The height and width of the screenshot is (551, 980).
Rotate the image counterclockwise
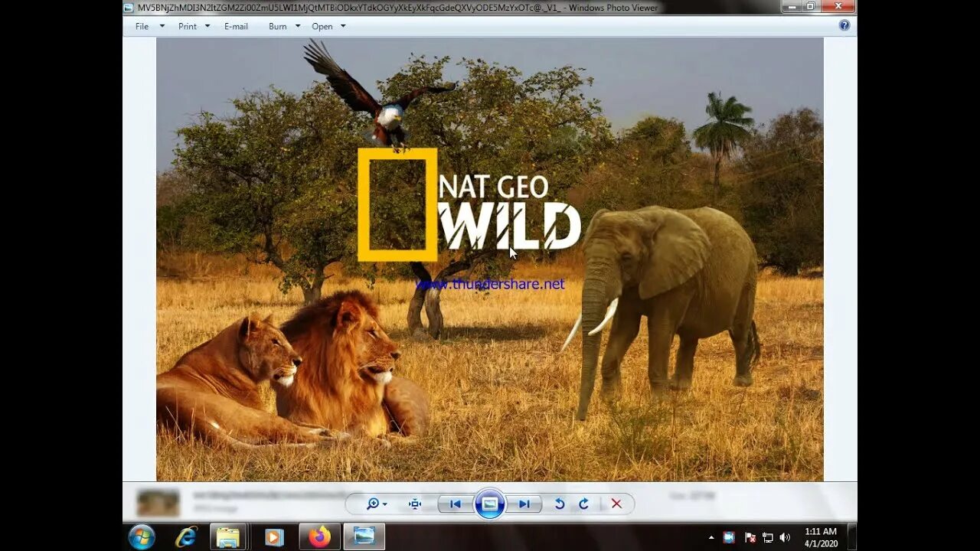(560, 504)
